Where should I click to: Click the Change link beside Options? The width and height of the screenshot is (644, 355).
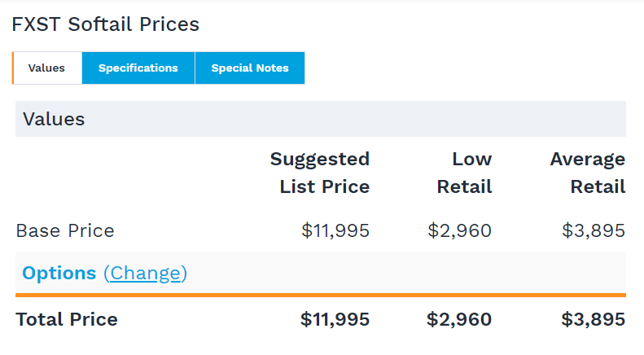coord(145,274)
